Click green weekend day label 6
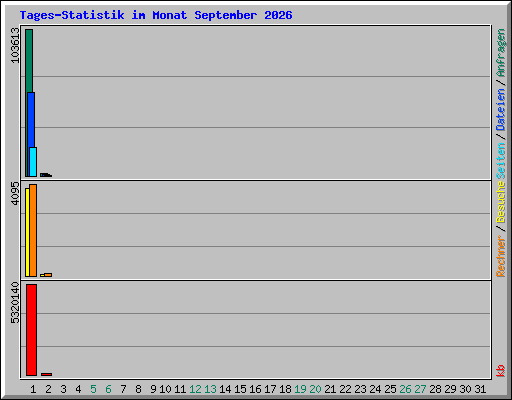The width and height of the screenshot is (512, 400). [x=108, y=389]
